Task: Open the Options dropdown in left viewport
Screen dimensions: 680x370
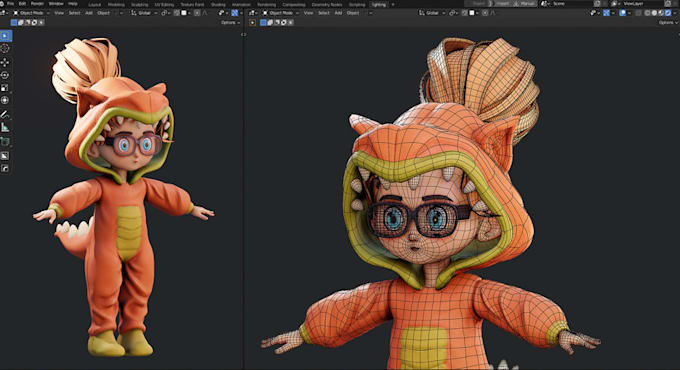Action: pos(230,23)
